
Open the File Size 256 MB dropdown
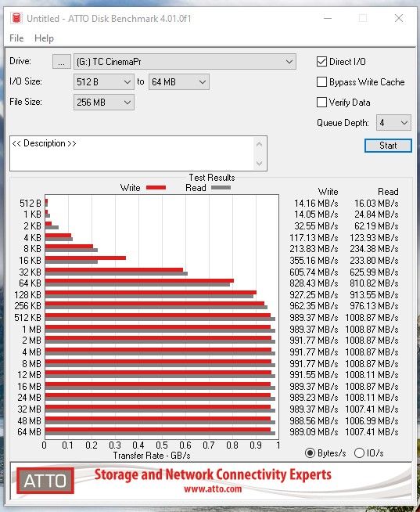click(x=104, y=103)
